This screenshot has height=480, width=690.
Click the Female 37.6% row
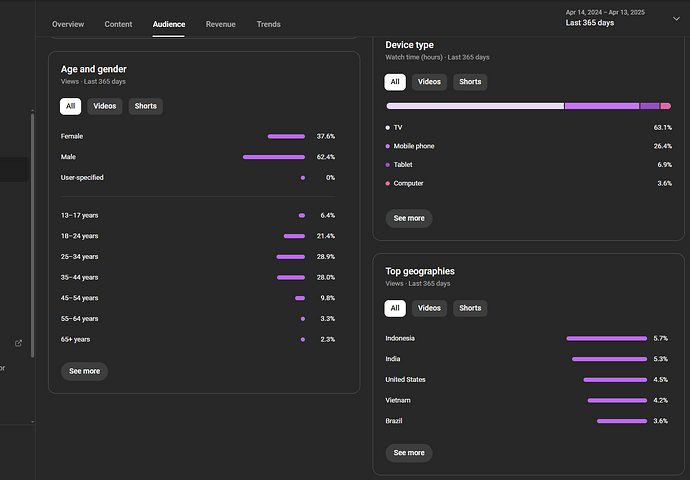pos(198,136)
